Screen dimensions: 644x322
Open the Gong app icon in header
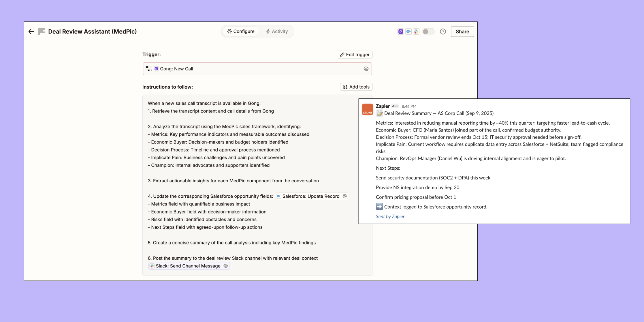(x=401, y=31)
